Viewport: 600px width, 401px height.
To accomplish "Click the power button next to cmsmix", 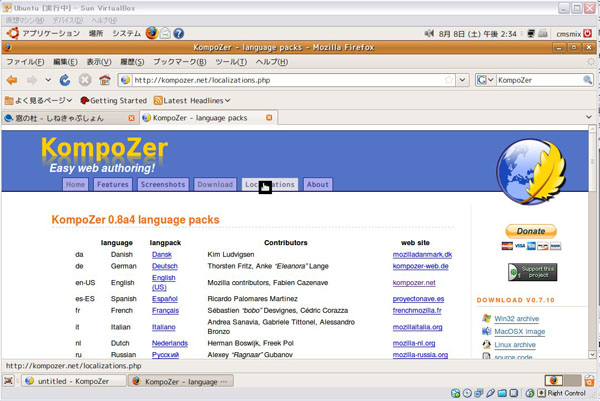I will tap(588, 34).
